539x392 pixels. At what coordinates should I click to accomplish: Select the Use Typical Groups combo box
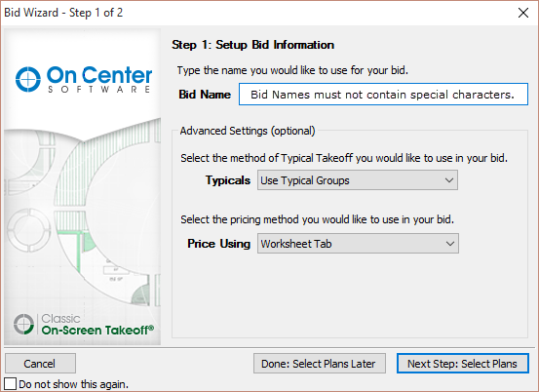(358, 180)
